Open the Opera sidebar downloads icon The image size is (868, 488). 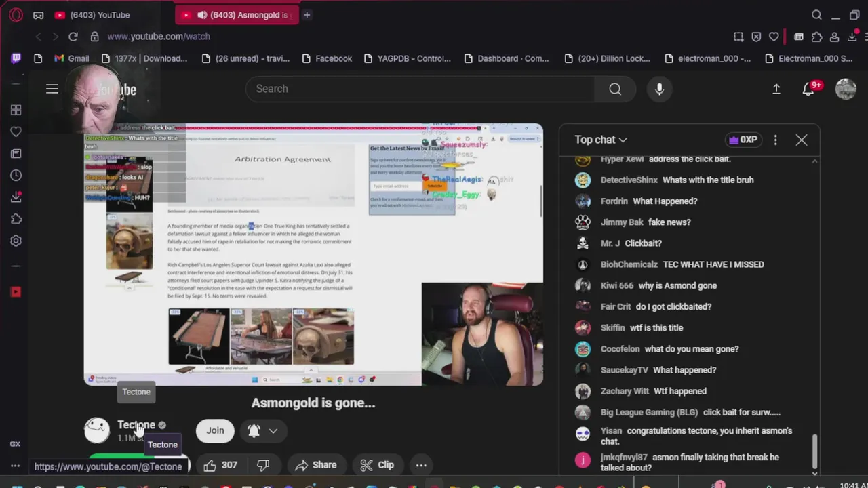16,197
